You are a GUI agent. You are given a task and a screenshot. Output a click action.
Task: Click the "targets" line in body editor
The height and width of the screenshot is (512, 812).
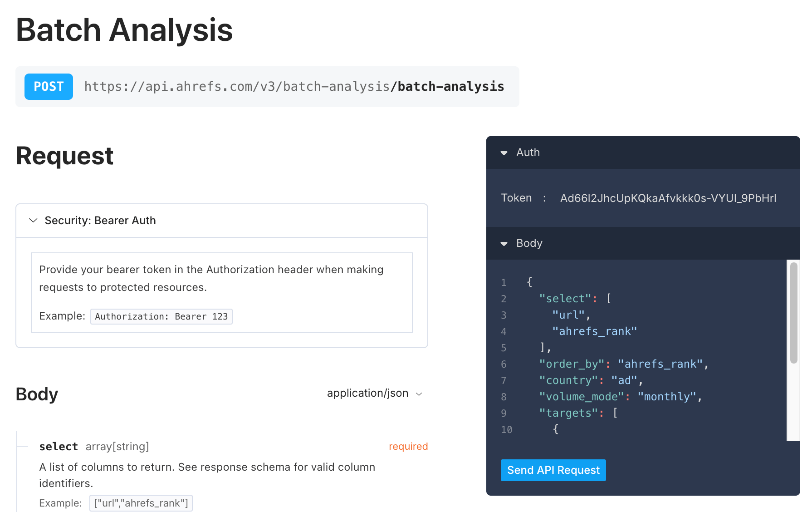point(578,413)
